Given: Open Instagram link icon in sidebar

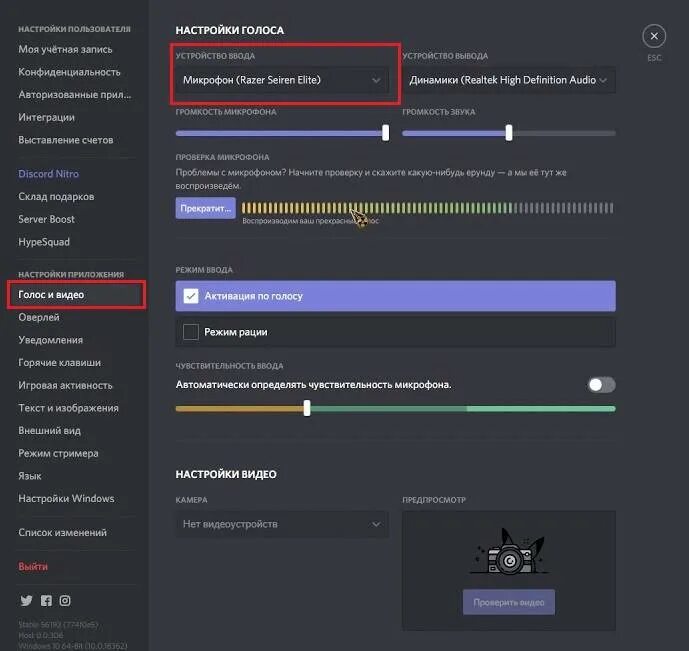Looking at the screenshot, I should pos(65,600).
